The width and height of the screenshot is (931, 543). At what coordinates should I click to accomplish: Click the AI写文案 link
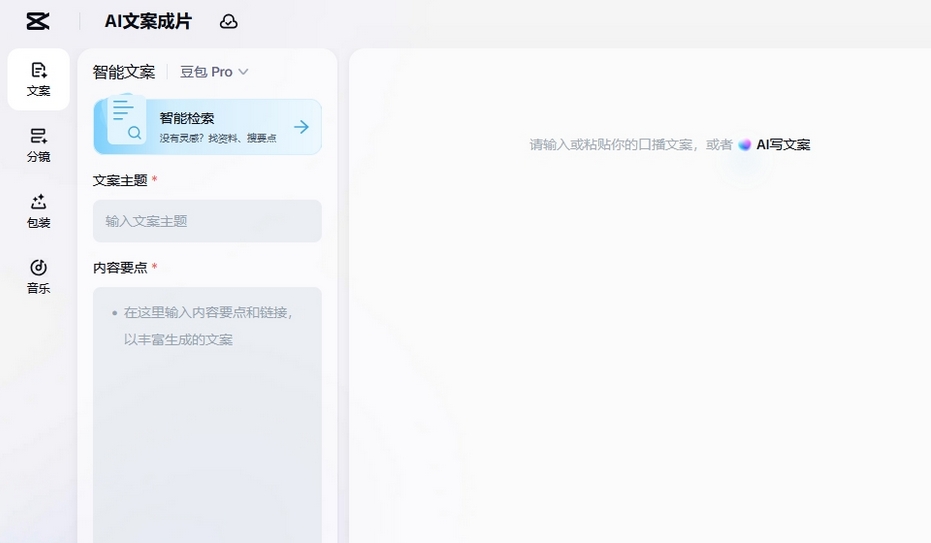pos(783,145)
